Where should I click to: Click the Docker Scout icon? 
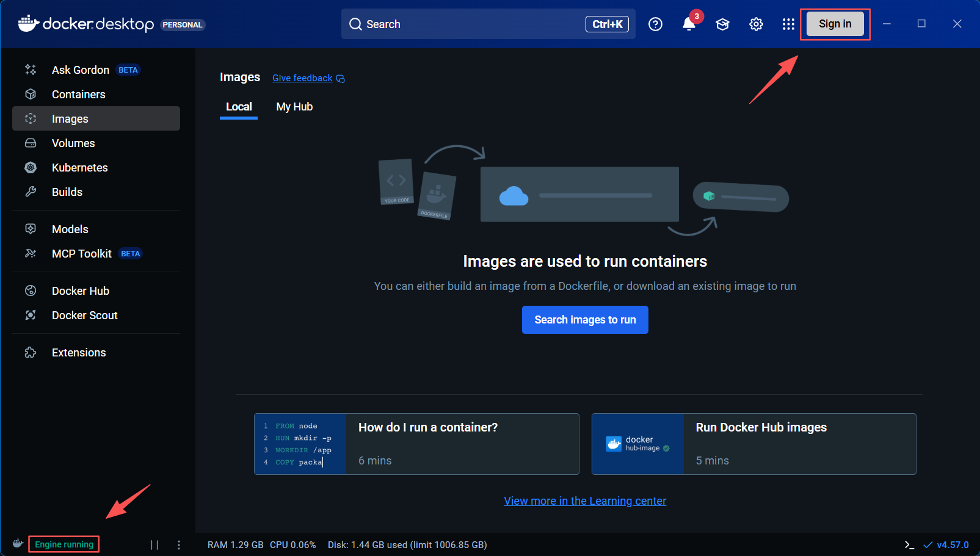click(31, 315)
